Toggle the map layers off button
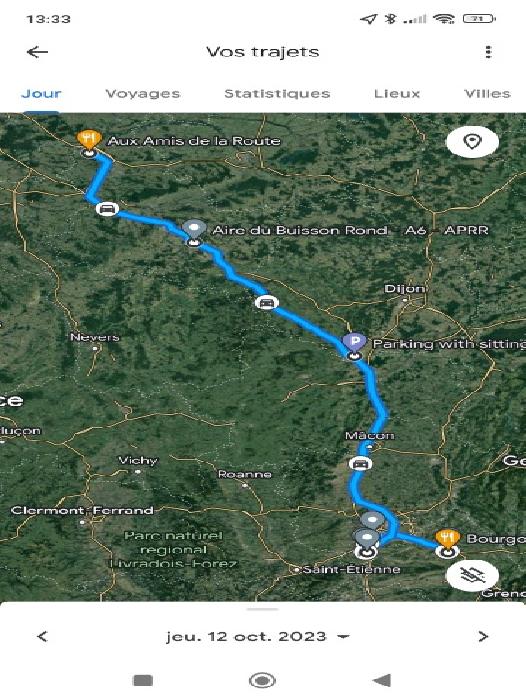This screenshot has height=700, width=526. [472, 575]
